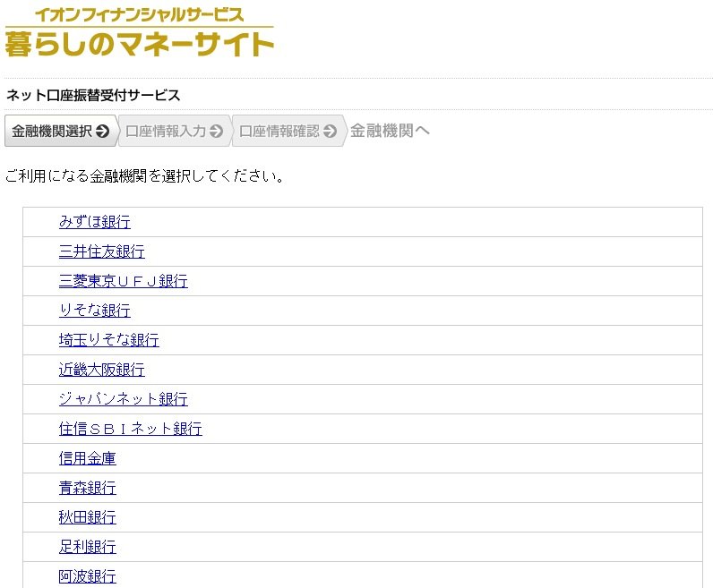Click the りそな銀行 link

click(95, 311)
